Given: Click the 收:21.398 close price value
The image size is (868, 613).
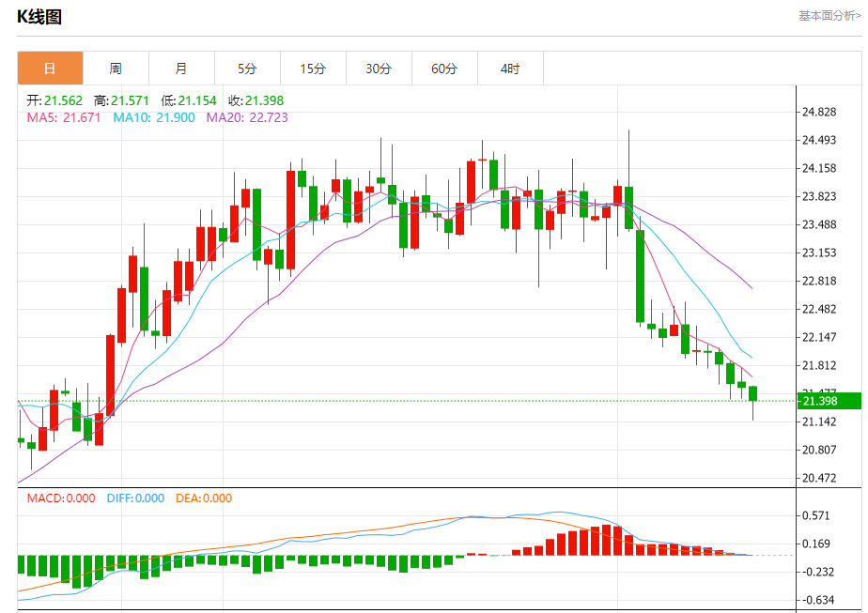Looking at the screenshot, I should point(256,100).
